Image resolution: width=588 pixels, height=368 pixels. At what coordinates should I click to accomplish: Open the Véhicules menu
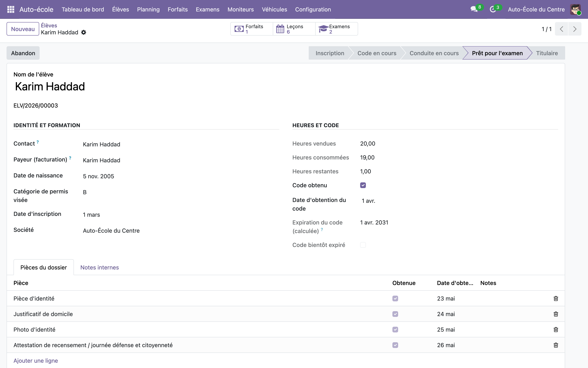(274, 9)
